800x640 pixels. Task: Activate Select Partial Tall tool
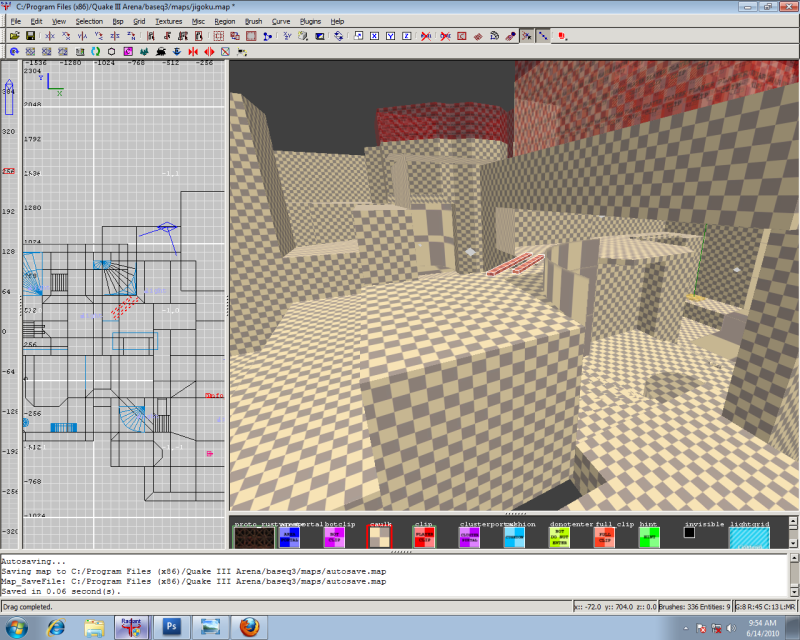pos(183,36)
